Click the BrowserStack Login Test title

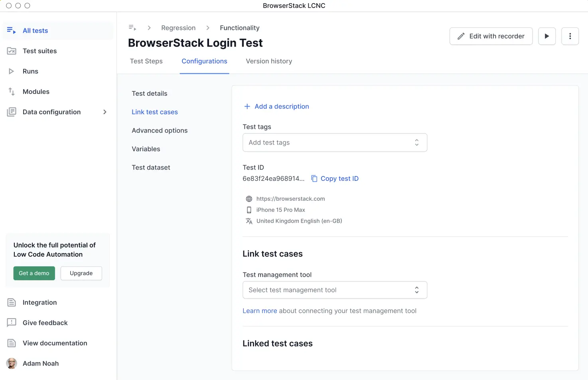[x=195, y=43]
